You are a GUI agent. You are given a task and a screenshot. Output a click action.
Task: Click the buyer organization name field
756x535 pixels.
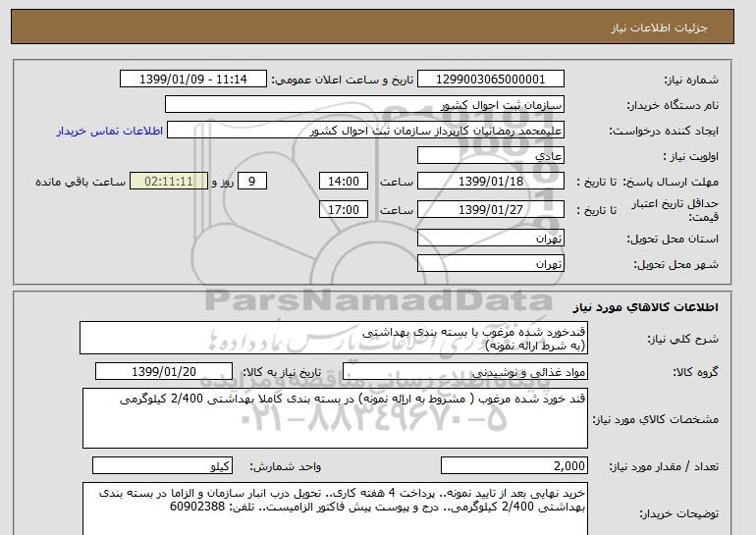point(364,105)
